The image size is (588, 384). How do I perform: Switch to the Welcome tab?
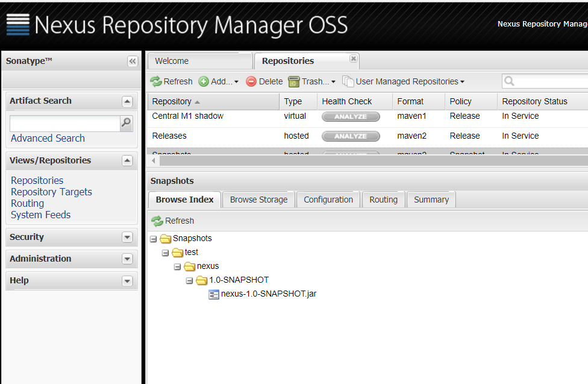(x=200, y=61)
